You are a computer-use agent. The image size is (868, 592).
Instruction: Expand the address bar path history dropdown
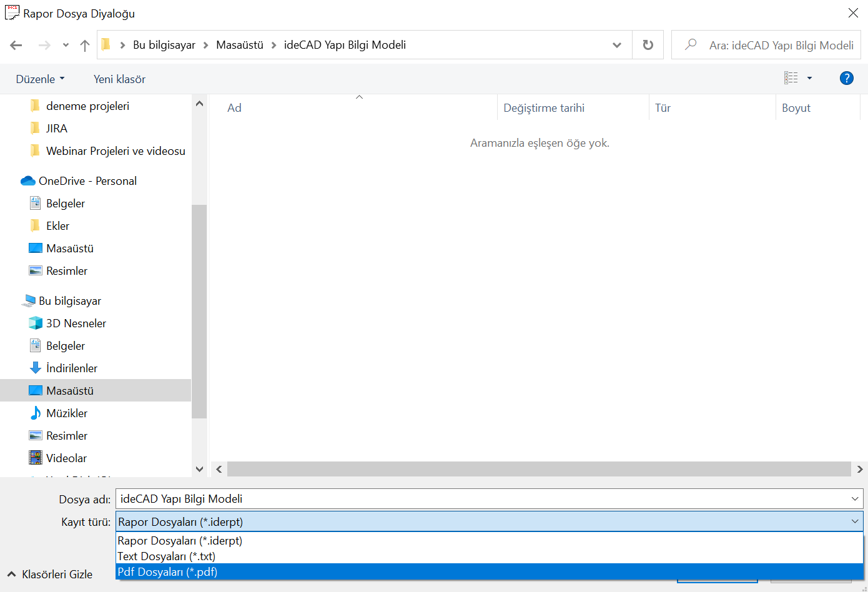point(616,45)
